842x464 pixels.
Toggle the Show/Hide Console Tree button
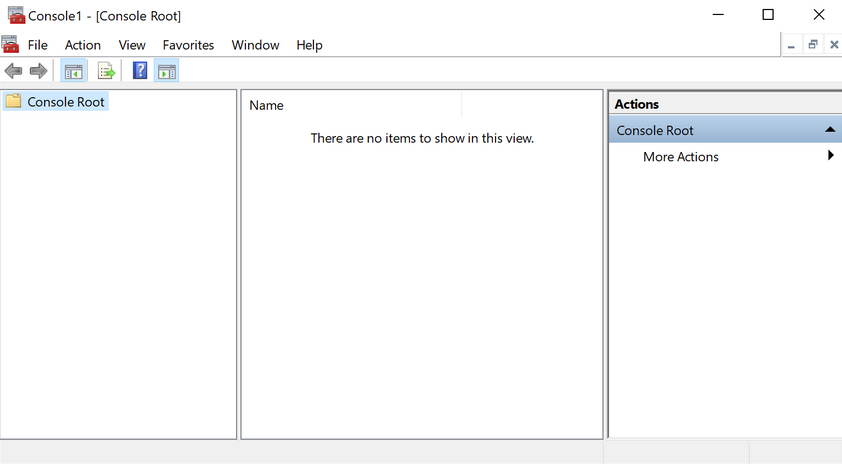coord(73,71)
